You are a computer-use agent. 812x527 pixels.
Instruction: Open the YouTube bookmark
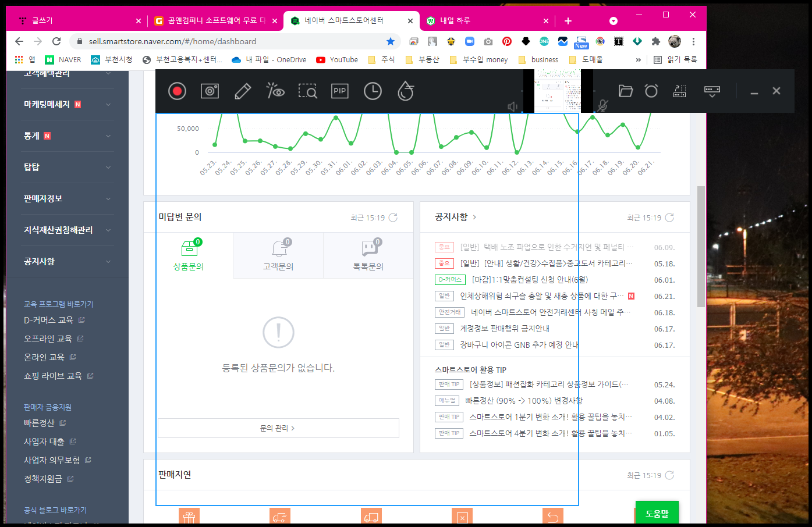click(x=337, y=59)
